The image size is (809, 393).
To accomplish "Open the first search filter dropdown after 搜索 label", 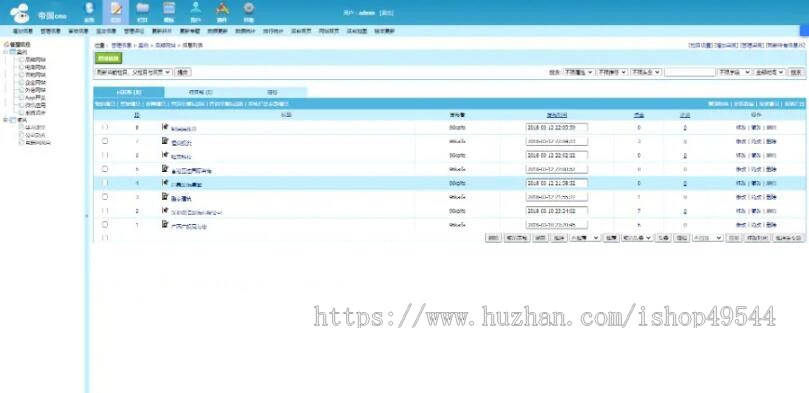I will click(578, 72).
